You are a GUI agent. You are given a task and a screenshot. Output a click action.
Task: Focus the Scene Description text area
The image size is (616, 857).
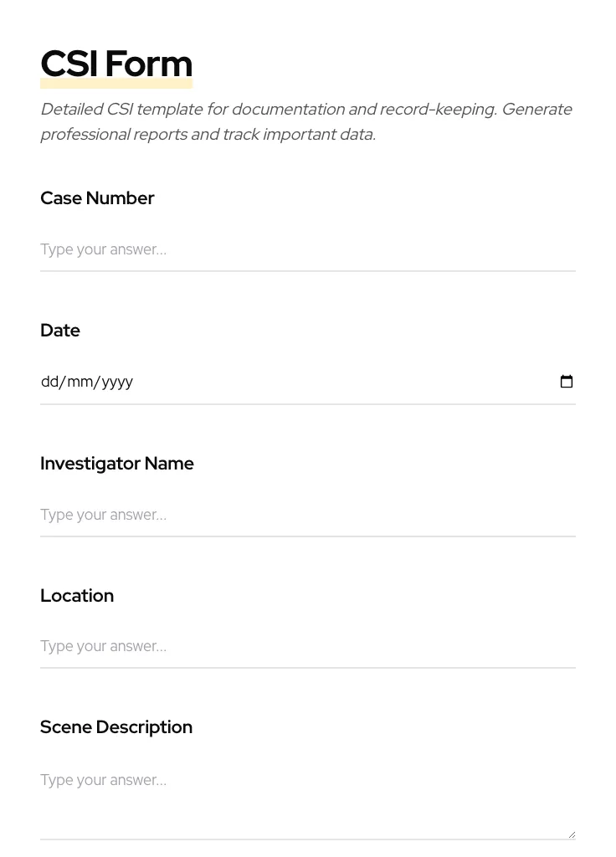pyautogui.click(x=307, y=799)
